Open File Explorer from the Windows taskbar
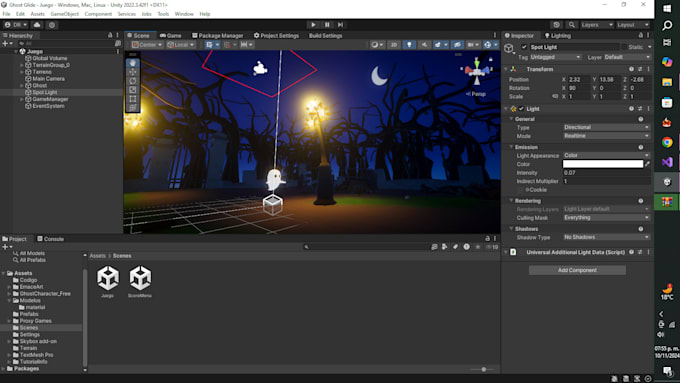The width and height of the screenshot is (680, 383). [x=667, y=82]
